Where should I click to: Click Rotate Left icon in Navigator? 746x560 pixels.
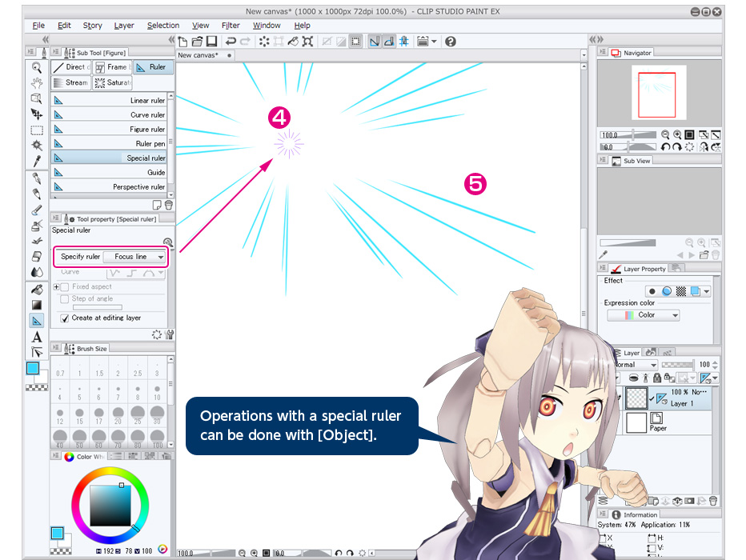click(x=666, y=147)
